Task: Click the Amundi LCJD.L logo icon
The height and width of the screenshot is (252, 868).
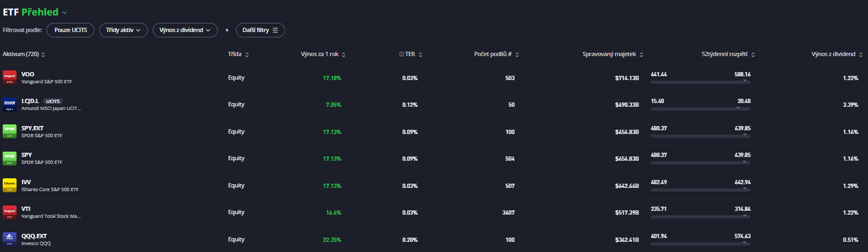Action: coord(10,105)
